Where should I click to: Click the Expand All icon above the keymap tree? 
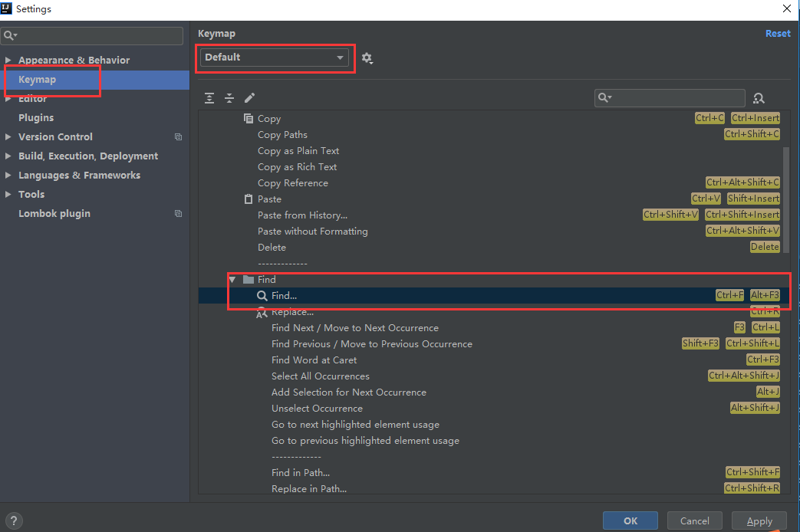(209, 98)
